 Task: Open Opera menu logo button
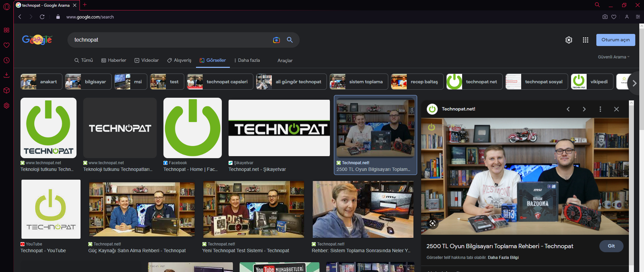[x=6, y=6]
